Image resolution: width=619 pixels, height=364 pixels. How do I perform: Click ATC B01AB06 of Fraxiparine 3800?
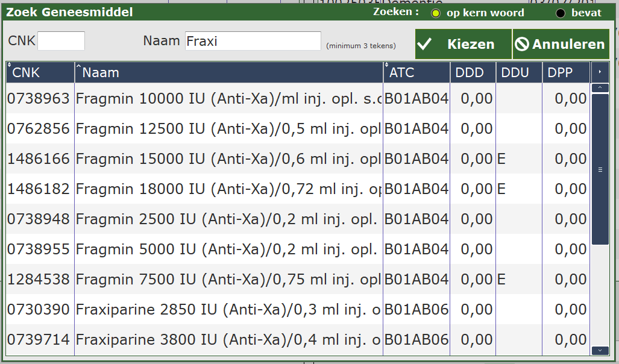416,339
